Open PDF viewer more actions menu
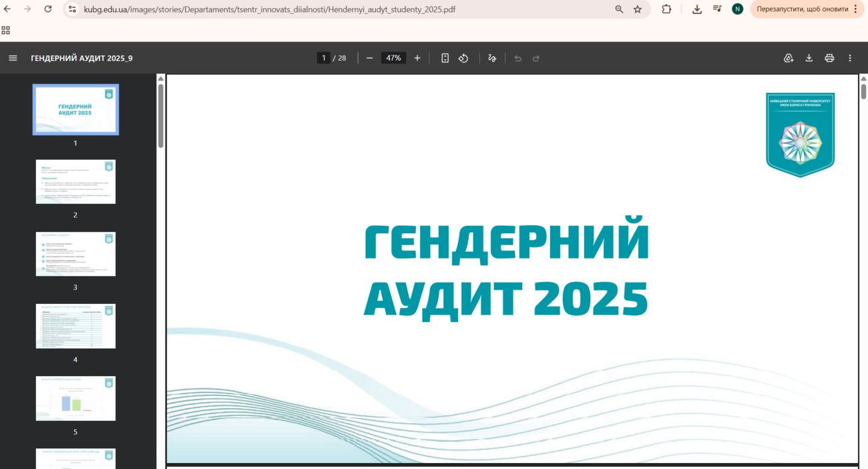The width and height of the screenshot is (868, 469). click(x=850, y=58)
